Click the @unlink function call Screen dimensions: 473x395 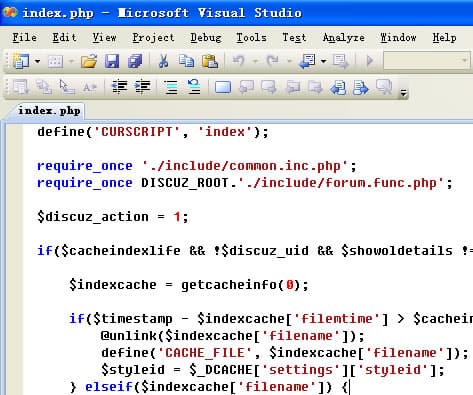[x=129, y=336]
